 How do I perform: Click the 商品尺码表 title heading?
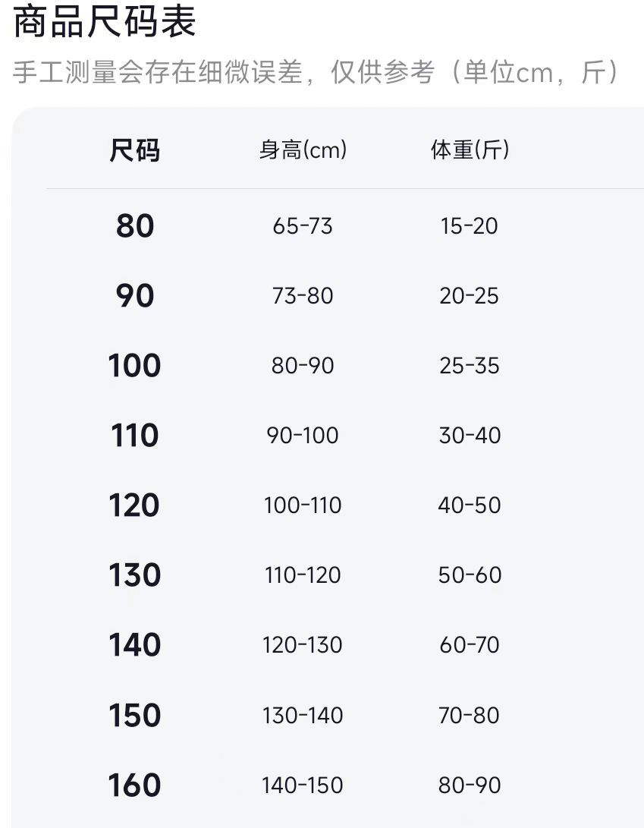(105, 23)
